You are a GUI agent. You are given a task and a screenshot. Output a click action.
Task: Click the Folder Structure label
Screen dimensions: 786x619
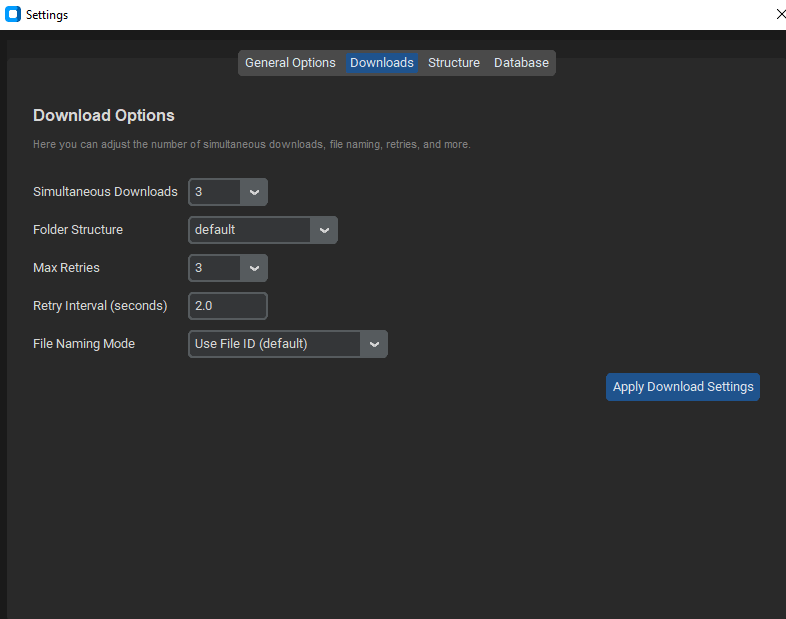(78, 230)
